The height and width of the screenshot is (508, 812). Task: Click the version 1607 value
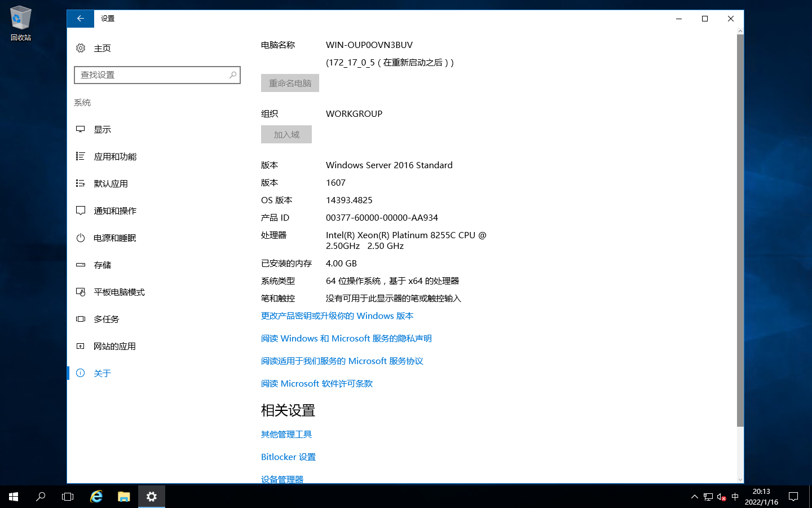tap(336, 182)
